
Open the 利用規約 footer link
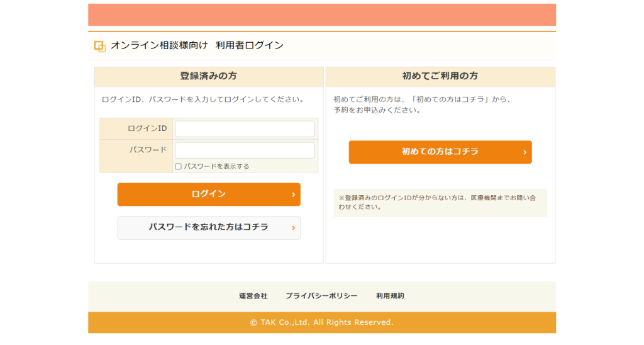390,296
